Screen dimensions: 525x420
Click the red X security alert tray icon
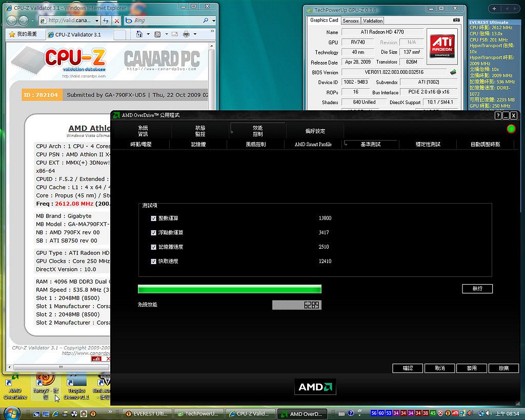pos(440,413)
